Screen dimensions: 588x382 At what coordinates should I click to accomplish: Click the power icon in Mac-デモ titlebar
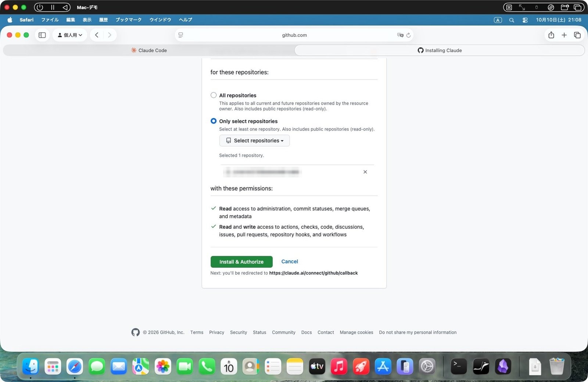click(x=40, y=7)
